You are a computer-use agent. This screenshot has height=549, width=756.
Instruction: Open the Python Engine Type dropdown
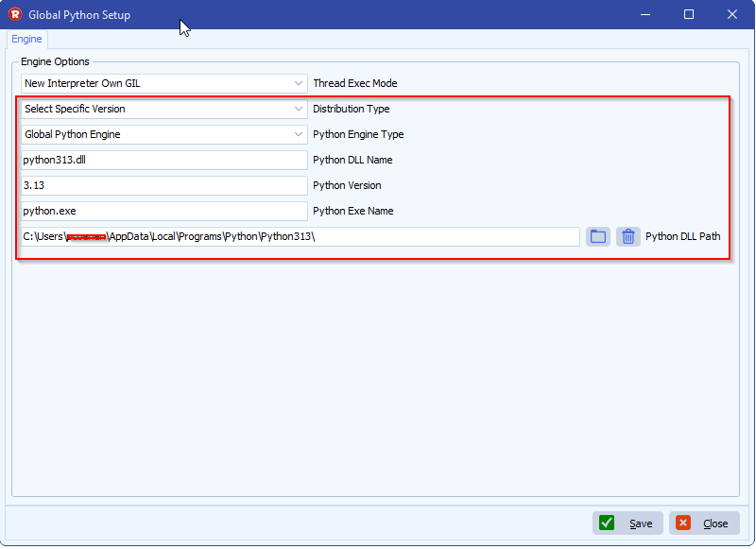click(x=163, y=134)
